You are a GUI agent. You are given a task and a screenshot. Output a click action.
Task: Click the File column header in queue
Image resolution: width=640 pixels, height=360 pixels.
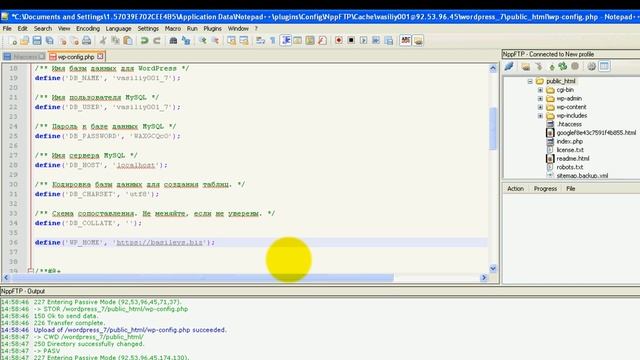point(571,189)
